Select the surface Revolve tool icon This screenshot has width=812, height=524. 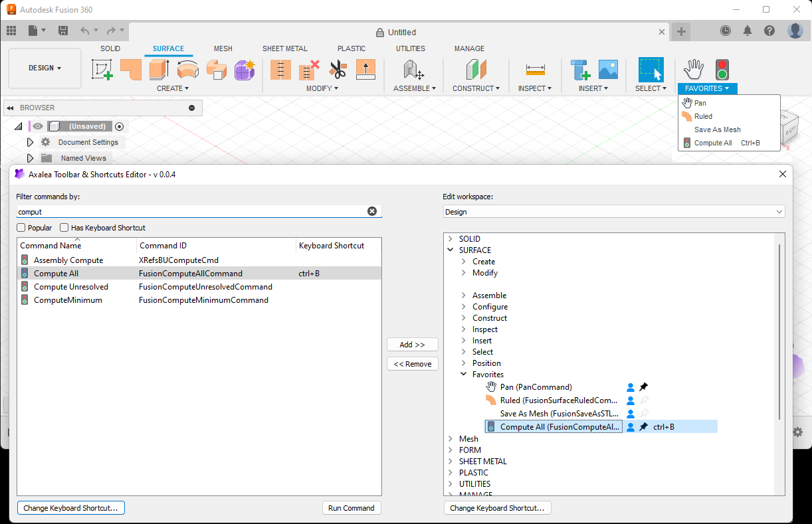point(188,69)
